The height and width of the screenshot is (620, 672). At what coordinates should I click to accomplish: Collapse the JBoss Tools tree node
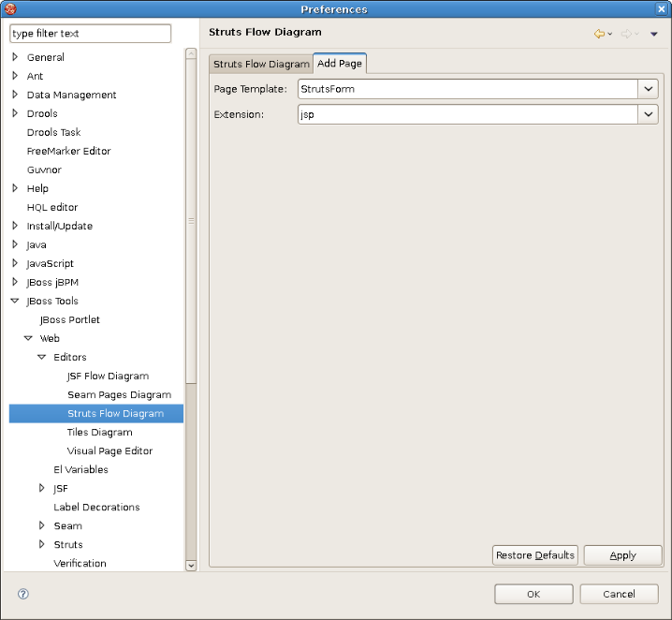(15, 301)
